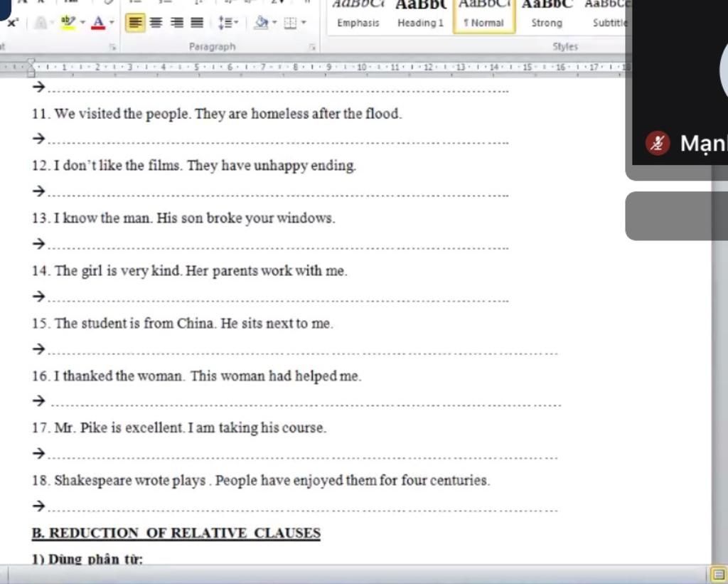Click sentence 18 about Shakespeare's plays
The height and width of the screenshot is (584, 728).
(261, 480)
